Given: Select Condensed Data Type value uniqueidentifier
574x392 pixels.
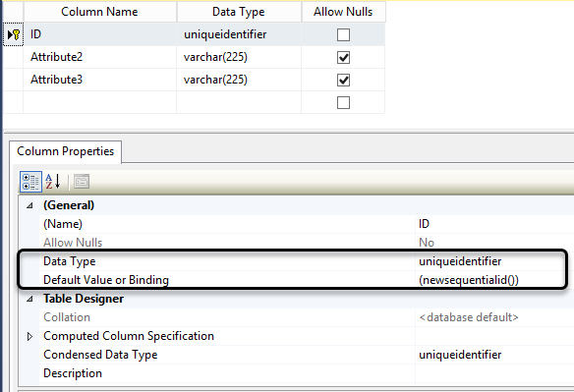Looking at the screenshot, I should (x=460, y=355).
